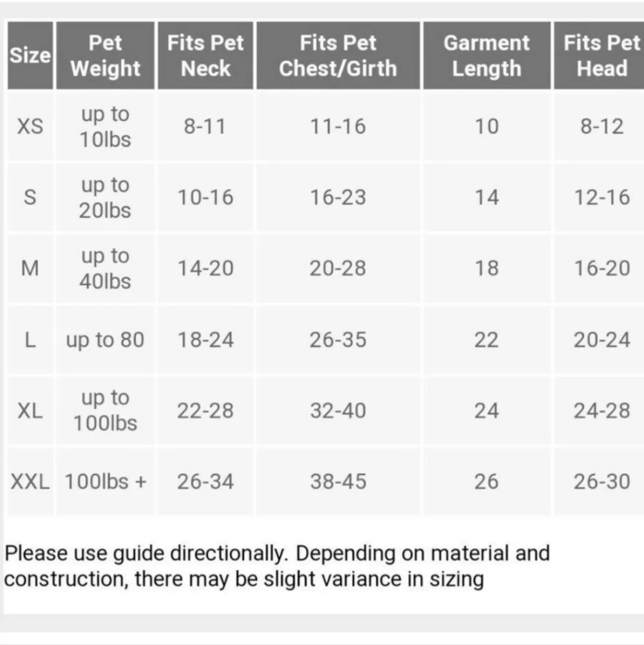Select the L size row label

[x=30, y=340]
